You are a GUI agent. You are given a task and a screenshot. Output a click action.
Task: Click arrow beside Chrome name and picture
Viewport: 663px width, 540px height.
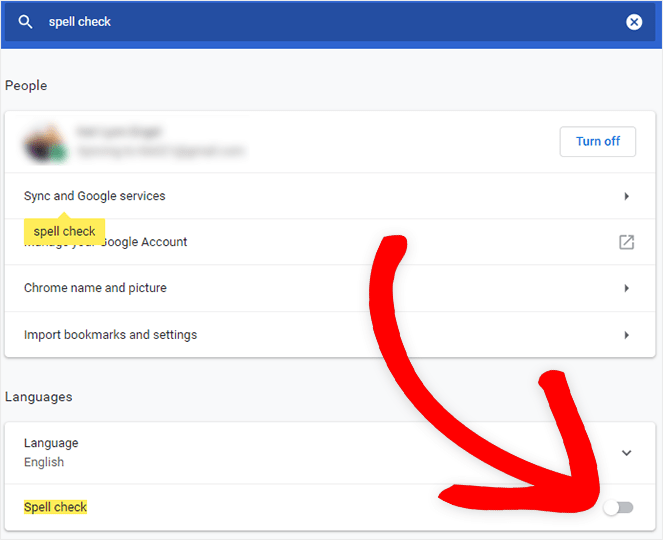[x=626, y=288]
